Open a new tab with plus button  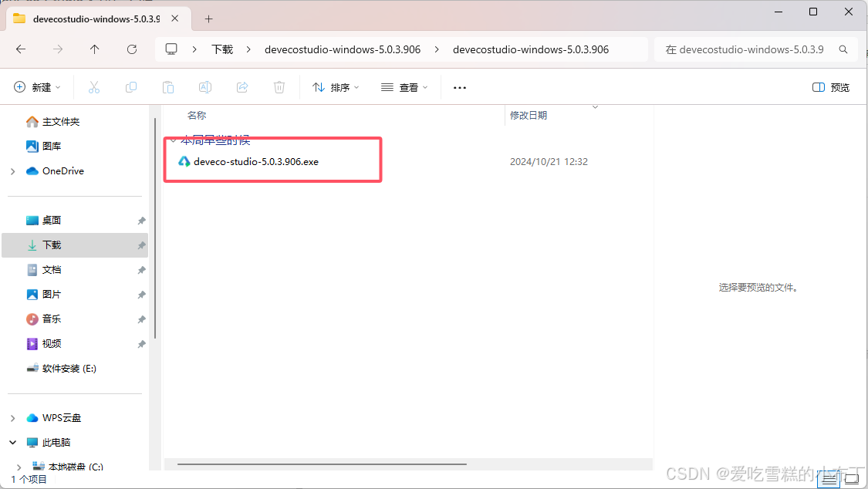tap(208, 19)
